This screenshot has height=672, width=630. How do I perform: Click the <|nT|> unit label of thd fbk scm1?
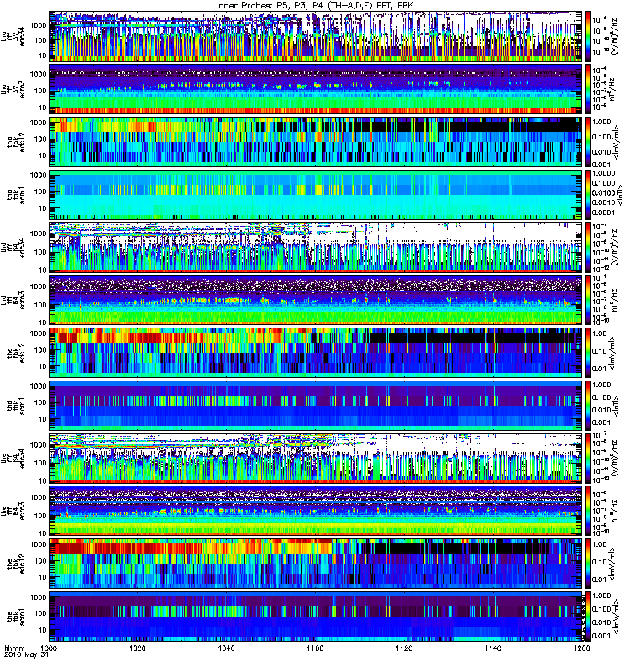coord(616,406)
